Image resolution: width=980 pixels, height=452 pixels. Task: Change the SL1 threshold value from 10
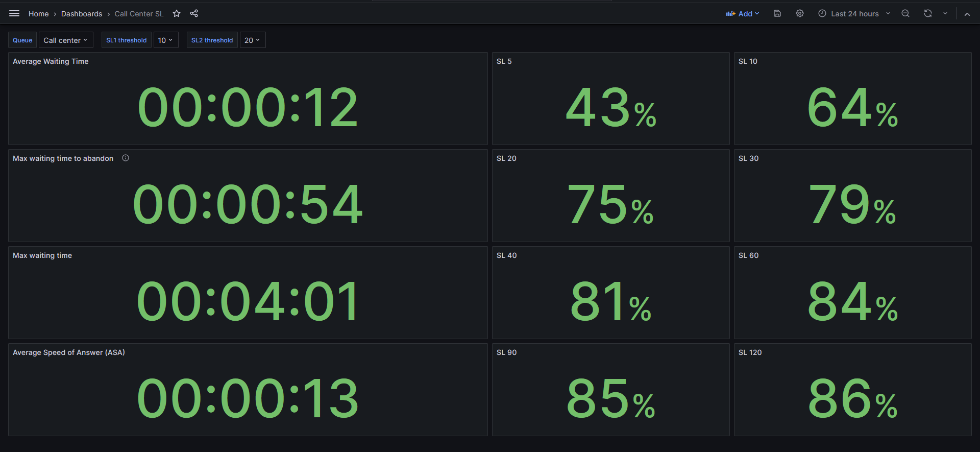tap(165, 40)
